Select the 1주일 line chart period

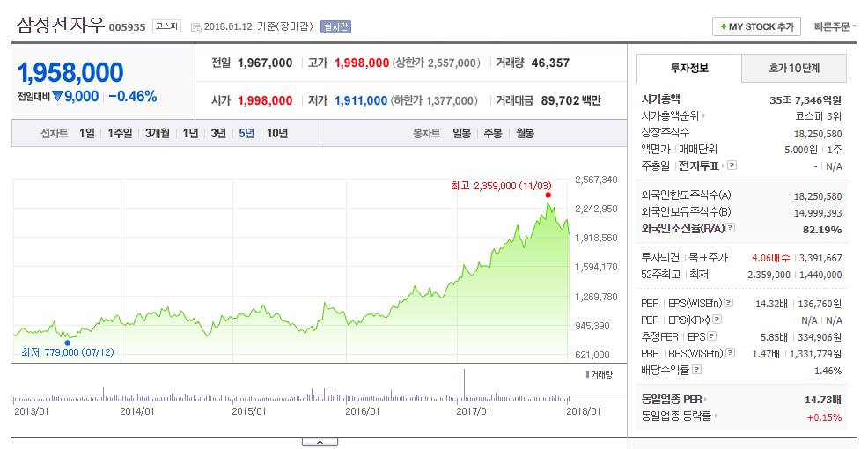click(120, 134)
